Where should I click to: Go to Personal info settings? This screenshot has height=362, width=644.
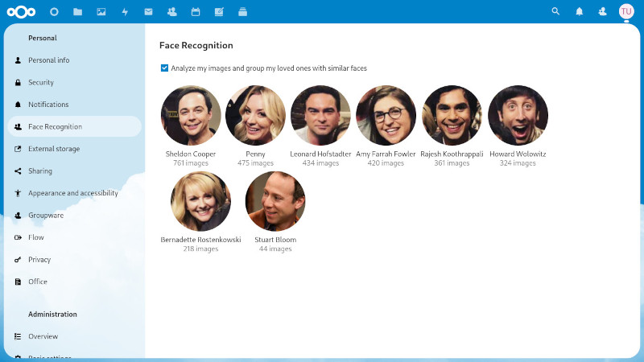(x=74, y=60)
